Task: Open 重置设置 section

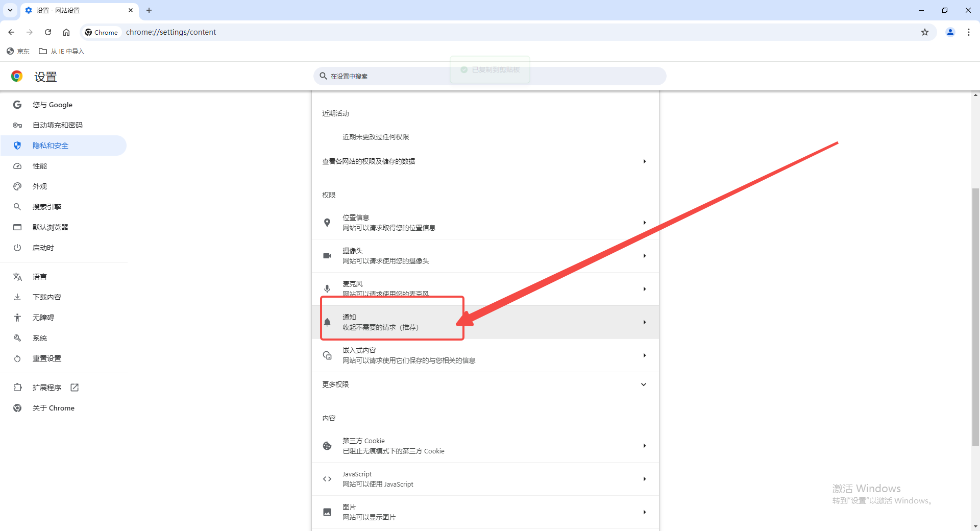Action: coord(64,358)
